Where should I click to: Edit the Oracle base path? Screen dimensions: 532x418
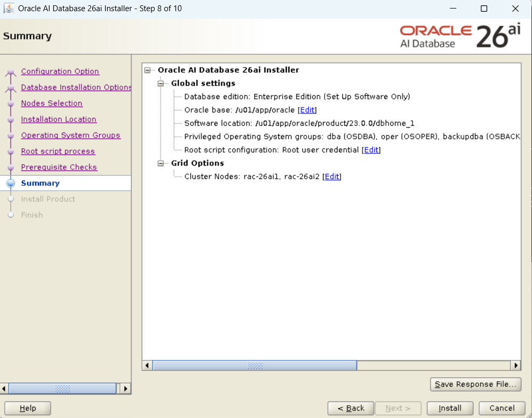pyautogui.click(x=307, y=110)
